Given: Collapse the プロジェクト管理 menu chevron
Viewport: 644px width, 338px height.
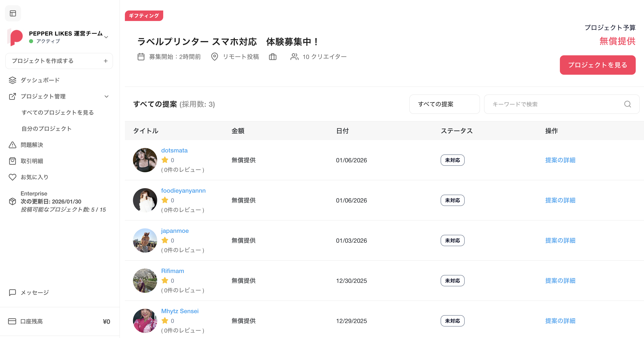Looking at the screenshot, I should click(x=107, y=97).
